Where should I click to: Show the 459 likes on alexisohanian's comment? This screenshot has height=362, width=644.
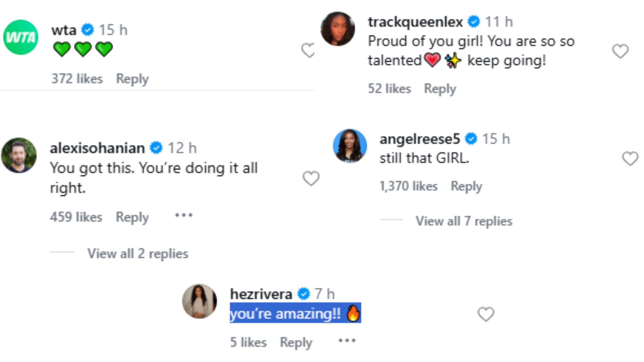tap(76, 217)
